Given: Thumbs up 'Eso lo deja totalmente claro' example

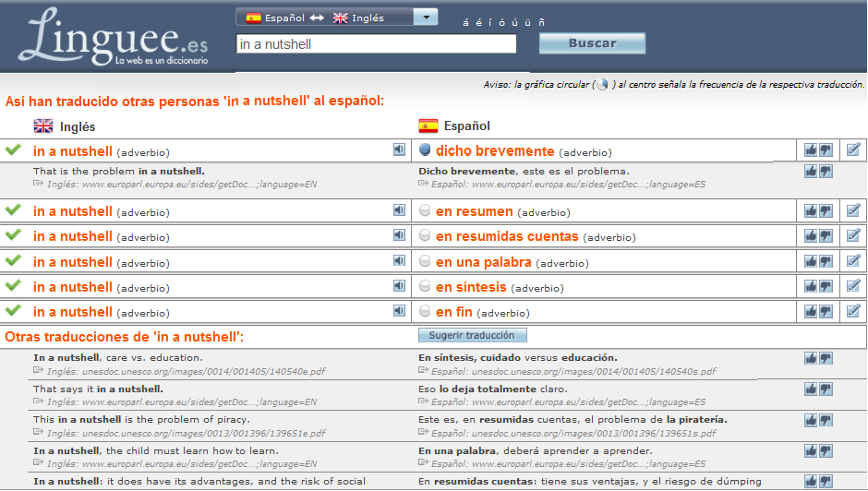Looking at the screenshot, I should tap(811, 389).
